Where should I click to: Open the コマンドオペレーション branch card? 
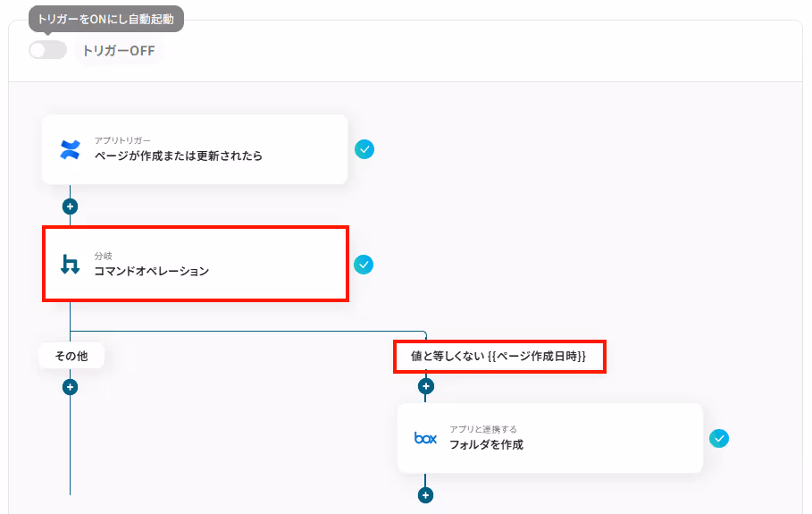196,264
